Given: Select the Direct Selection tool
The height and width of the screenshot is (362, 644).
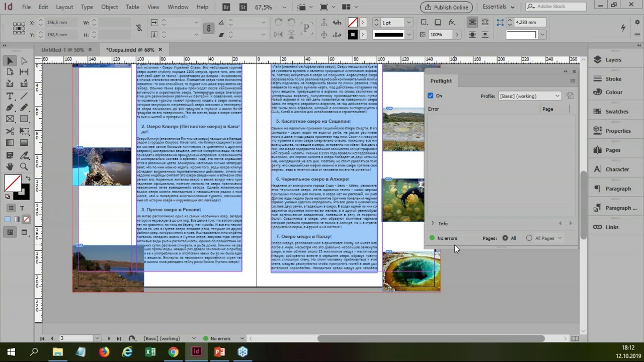Looking at the screenshot, I should pos(24,61).
